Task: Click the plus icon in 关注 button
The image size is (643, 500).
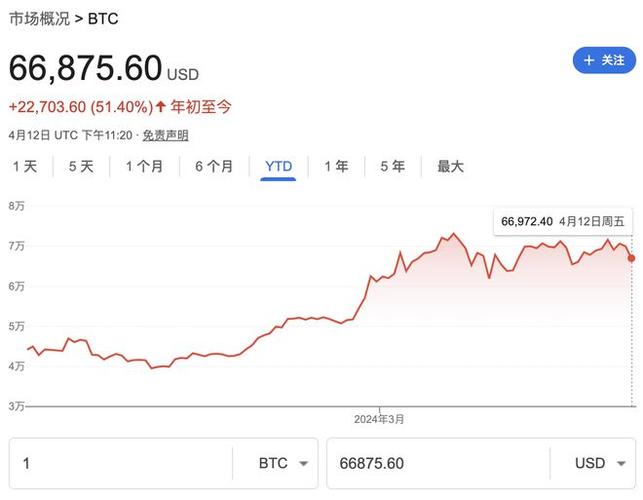Action: coord(589,60)
